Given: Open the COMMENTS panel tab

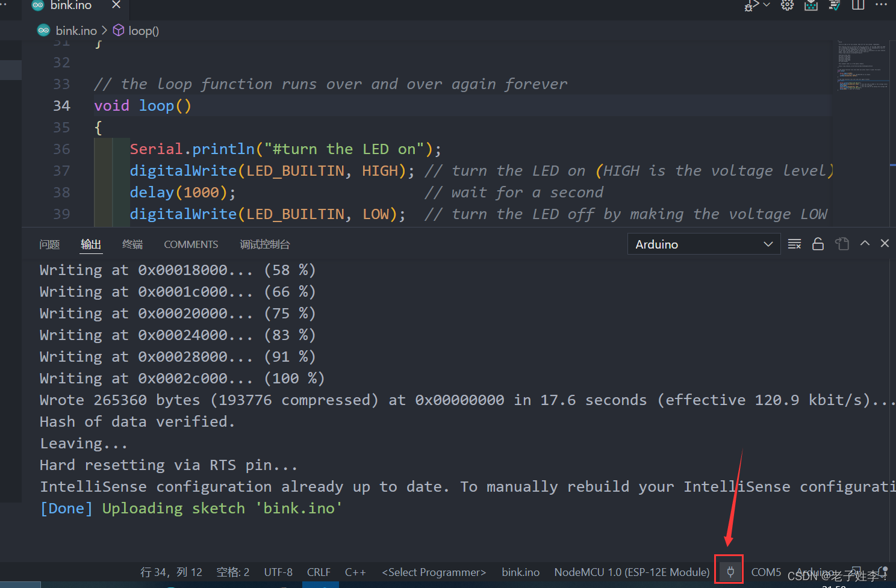Looking at the screenshot, I should (191, 244).
